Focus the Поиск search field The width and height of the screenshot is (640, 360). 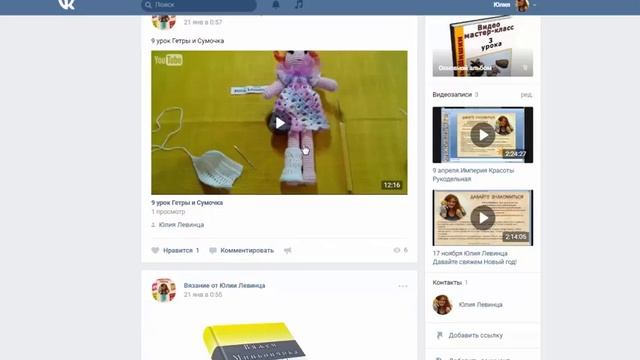(x=199, y=5)
